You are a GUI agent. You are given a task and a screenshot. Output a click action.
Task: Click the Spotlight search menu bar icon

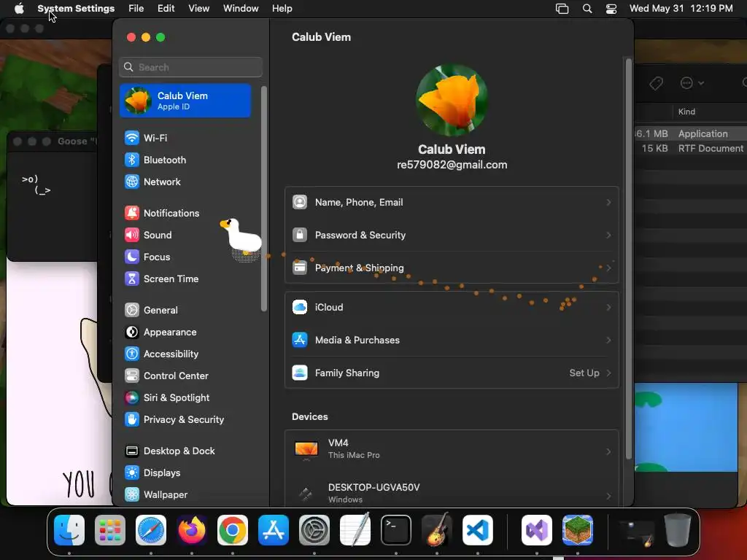pyautogui.click(x=587, y=9)
